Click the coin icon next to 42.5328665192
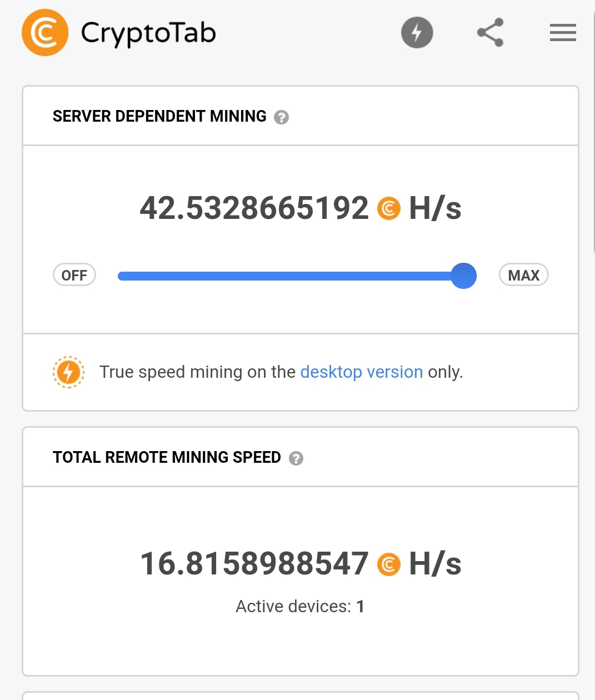The image size is (595, 700). [x=389, y=209]
